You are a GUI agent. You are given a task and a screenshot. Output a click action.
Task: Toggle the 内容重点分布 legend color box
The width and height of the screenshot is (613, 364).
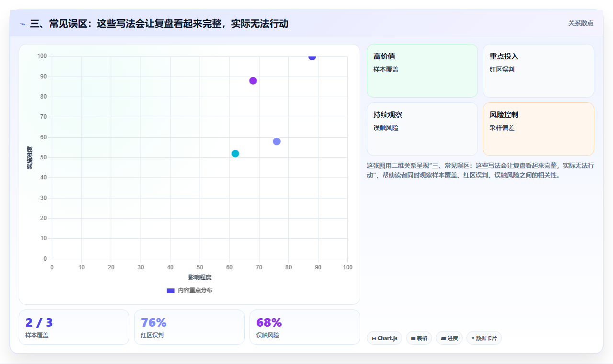click(170, 290)
